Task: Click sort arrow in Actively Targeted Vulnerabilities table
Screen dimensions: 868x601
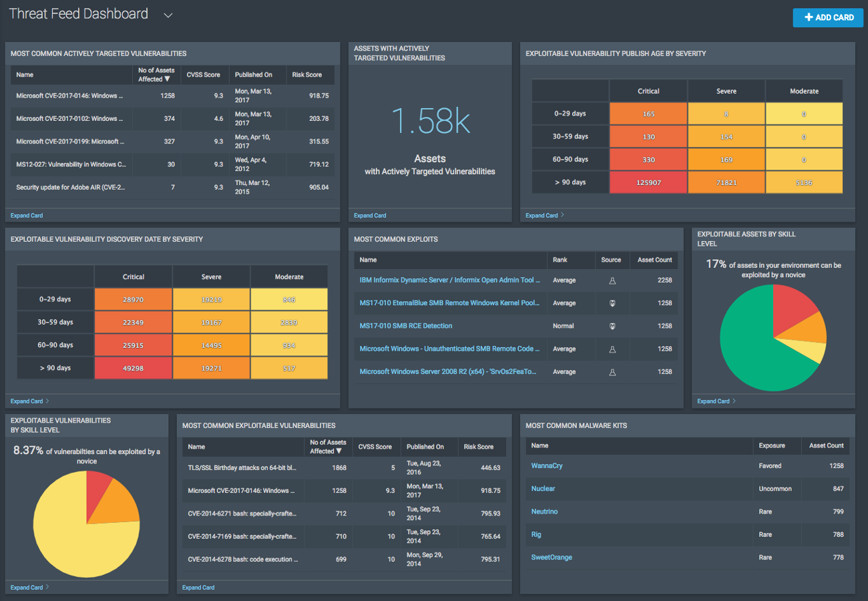Action: click(167, 79)
